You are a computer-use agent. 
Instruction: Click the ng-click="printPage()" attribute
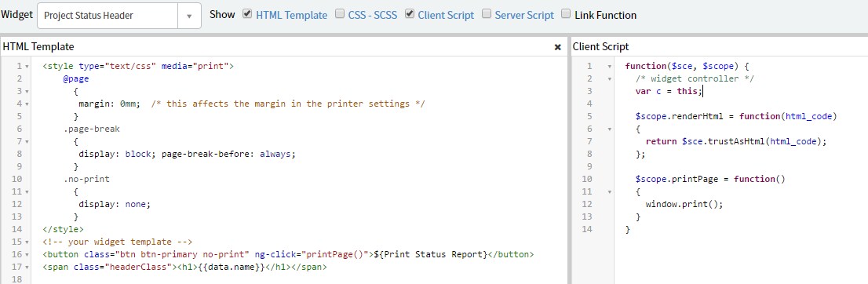point(312,254)
